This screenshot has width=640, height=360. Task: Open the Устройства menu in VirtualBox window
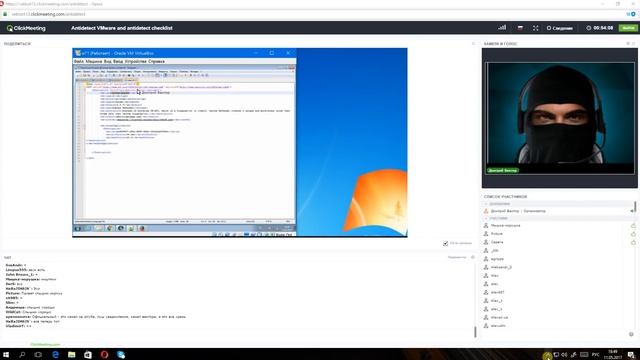136,61
